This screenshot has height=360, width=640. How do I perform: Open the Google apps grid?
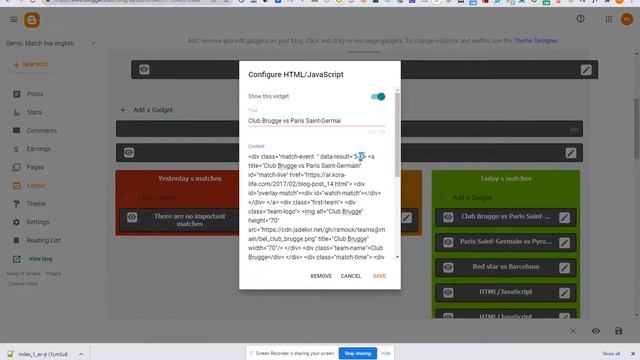609,19
